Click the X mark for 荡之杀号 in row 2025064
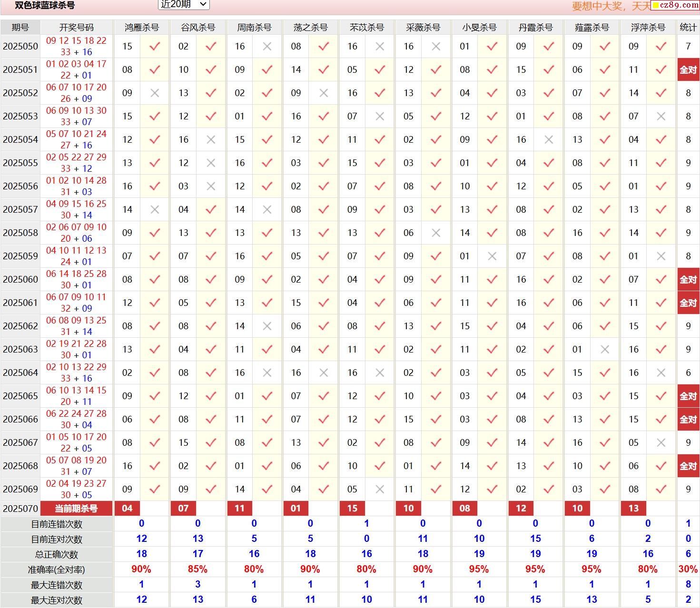 324,373
